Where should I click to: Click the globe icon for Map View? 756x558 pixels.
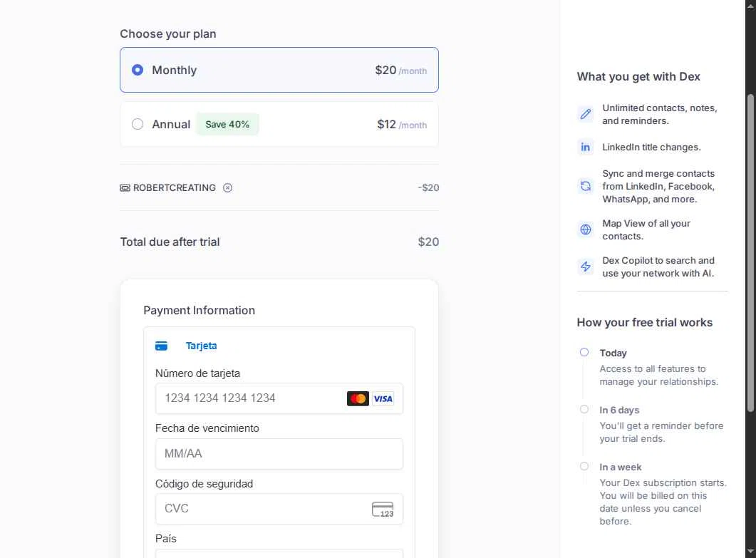click(585, 229)
